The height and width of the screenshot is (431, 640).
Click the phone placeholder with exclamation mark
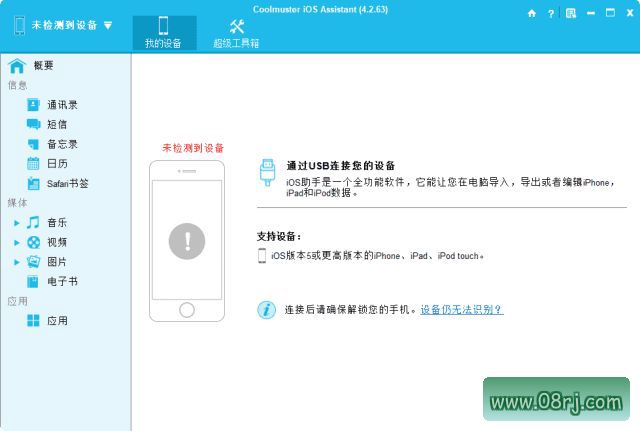187,240
